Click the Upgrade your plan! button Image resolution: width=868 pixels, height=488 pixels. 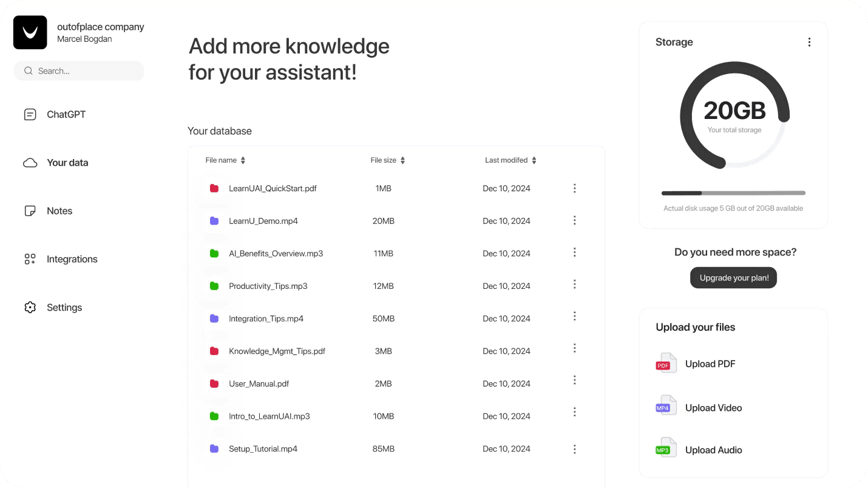(733, 278)
